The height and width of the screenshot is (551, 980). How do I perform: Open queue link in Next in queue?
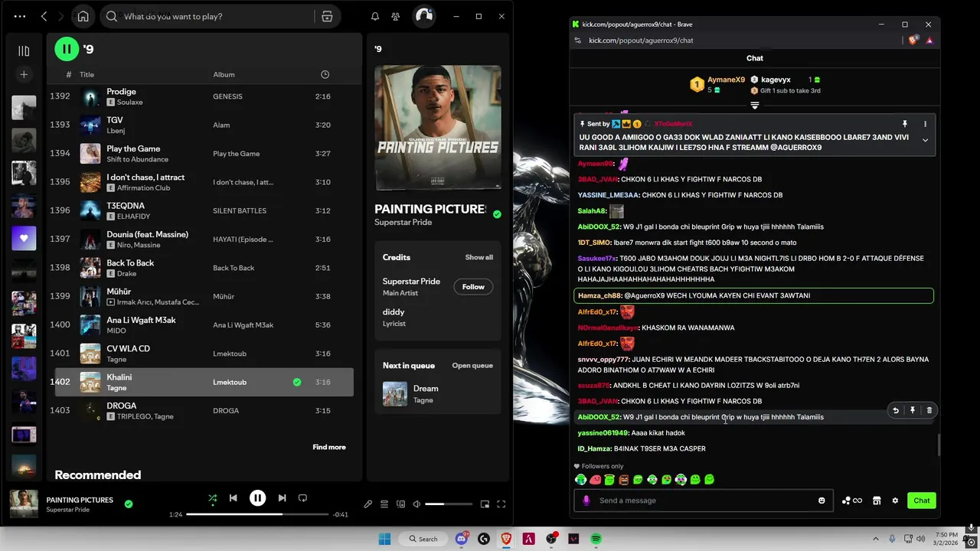472,366
